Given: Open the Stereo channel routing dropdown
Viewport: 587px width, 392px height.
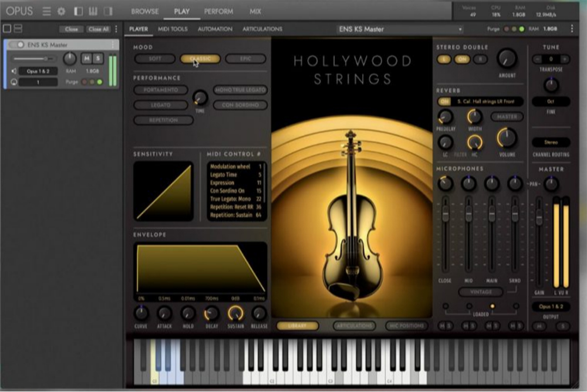Looking at the screenshot, I should (551, 142).
